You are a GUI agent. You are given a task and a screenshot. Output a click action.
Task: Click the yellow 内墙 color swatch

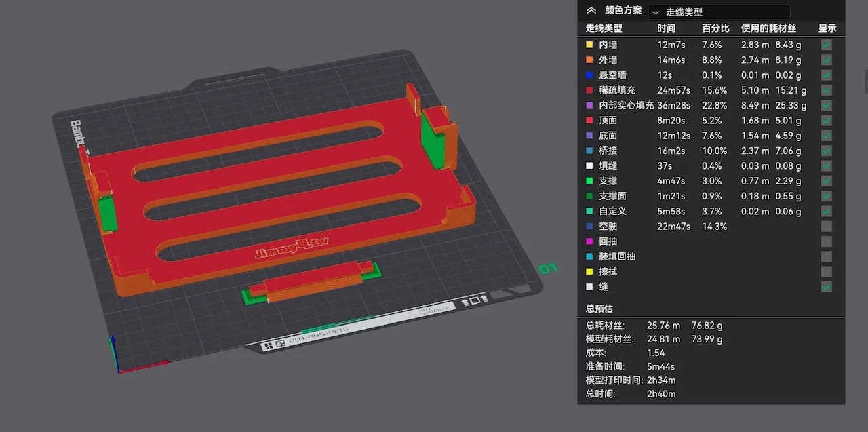pyautogui.click(x=589, y=45)
